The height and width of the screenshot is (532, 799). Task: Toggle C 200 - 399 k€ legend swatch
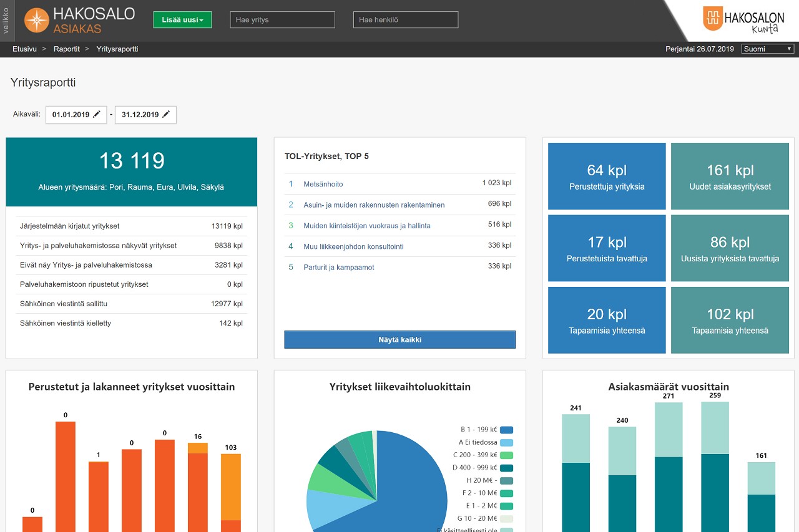pos(506,455)
